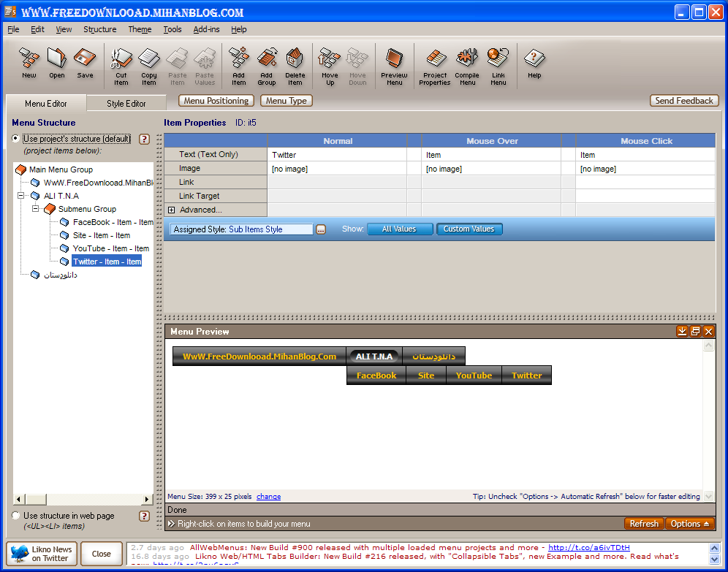Click the arrows icon beside Right-click hint
The width and height of the screenshot is (728, 572).
click(x=171, y=523)
